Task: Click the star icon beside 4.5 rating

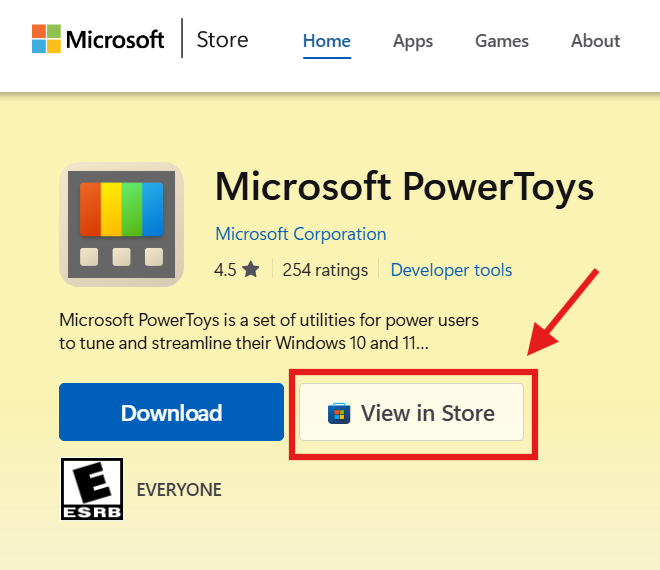Action: (x=250, y=270)
